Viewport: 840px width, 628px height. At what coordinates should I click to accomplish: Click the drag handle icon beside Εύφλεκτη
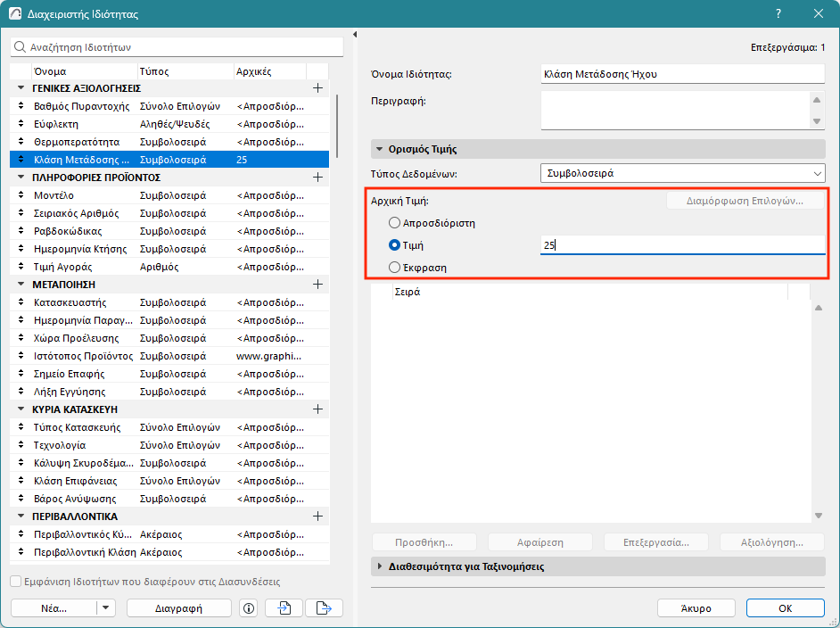(21, 124)
